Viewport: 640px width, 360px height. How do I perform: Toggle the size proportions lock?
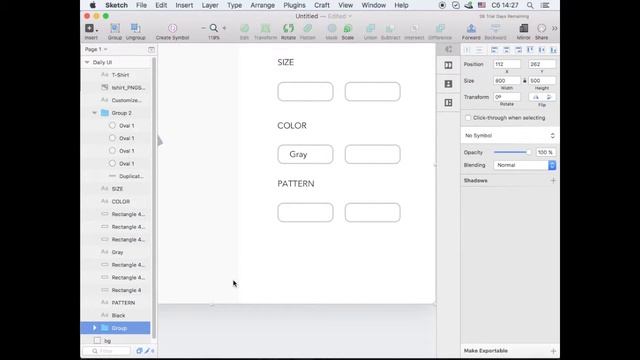pyautogui.click(x=525, y=81)
